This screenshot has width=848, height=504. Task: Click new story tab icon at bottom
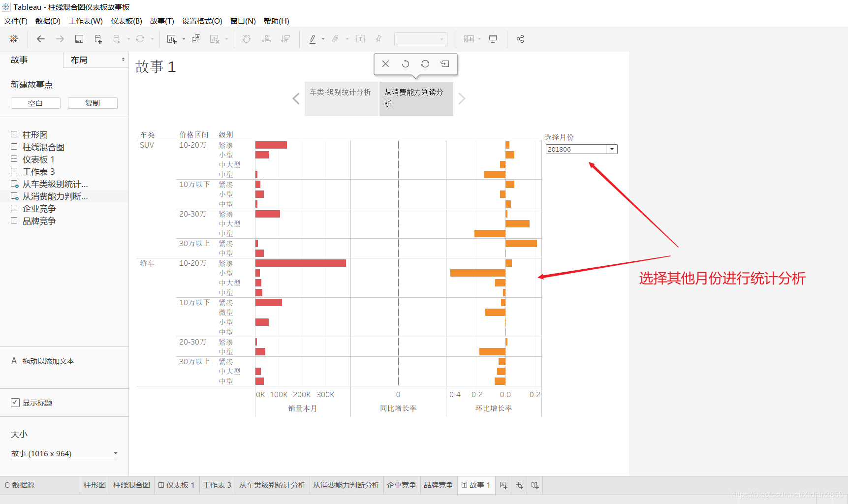pos(535,485)
